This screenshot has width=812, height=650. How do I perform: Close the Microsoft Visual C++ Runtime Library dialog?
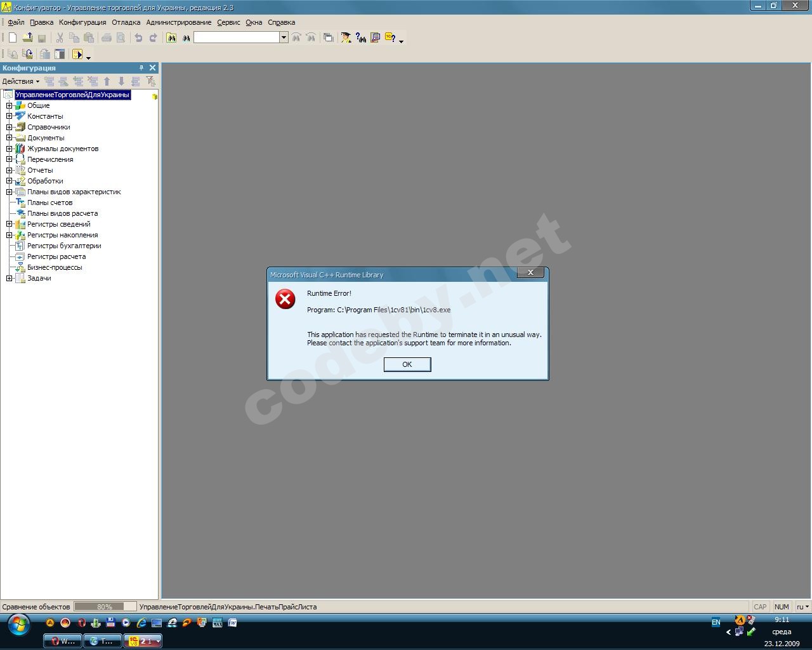[530, 273]
